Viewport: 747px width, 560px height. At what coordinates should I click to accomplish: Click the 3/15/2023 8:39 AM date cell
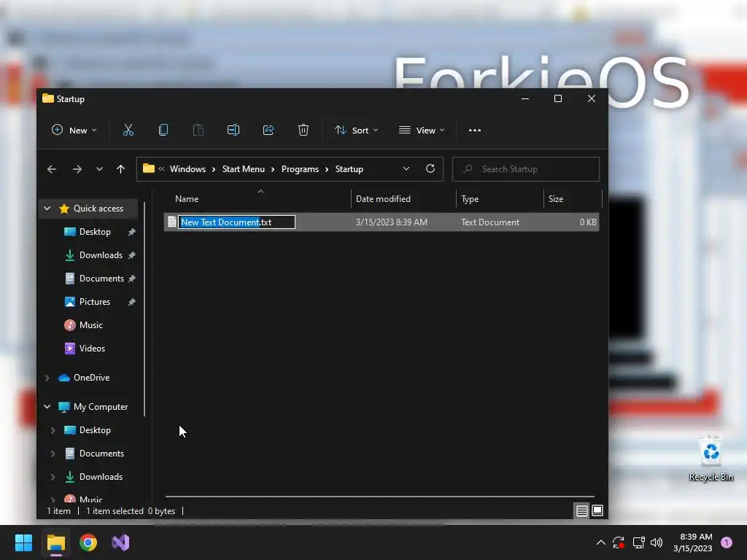[392, 222]
